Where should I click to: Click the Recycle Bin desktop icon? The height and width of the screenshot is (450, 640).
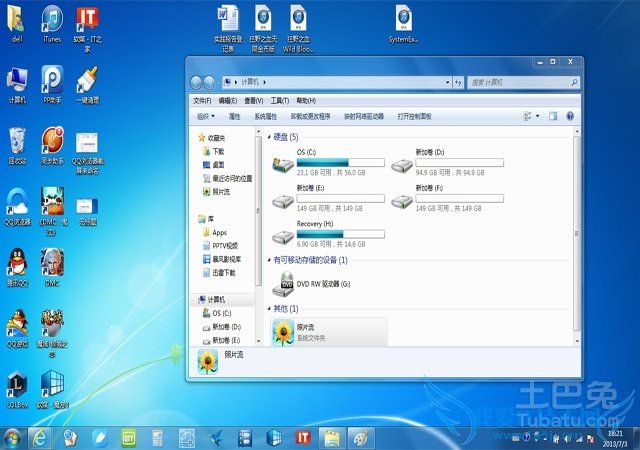[x=17, y=142]
